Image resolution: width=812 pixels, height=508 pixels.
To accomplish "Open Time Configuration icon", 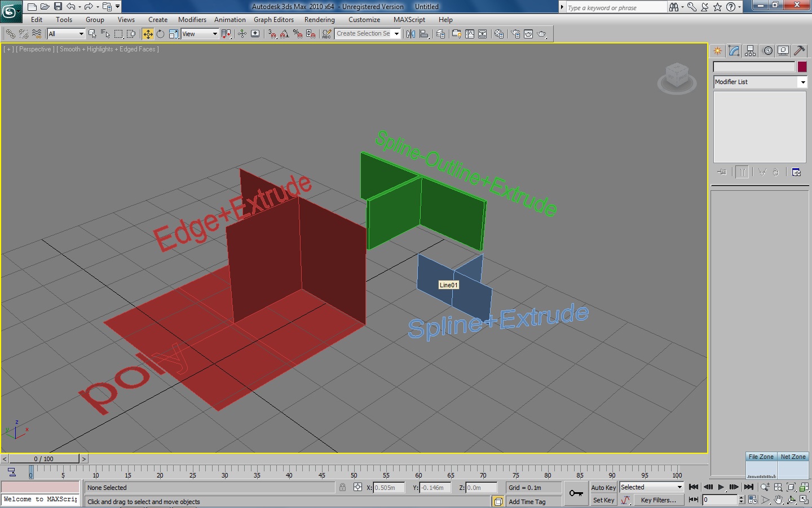I will [752, 500].
